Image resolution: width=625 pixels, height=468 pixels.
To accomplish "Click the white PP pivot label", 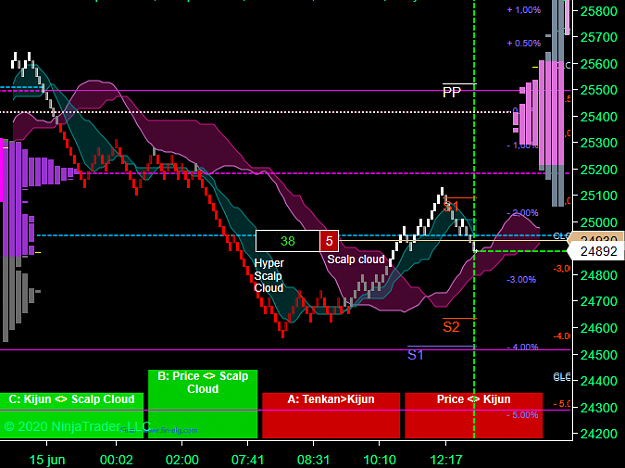I will pyautogui.click(x=452, y=92).
